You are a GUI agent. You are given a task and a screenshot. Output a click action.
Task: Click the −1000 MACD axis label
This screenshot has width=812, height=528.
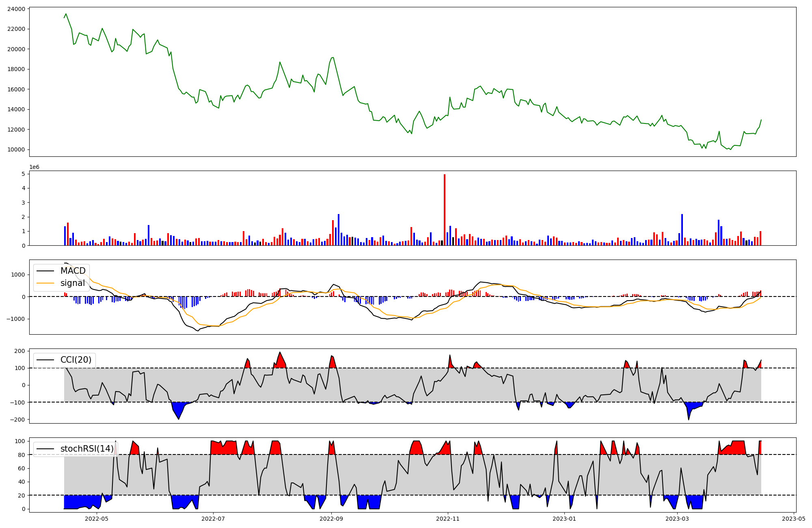click(15, 319)
